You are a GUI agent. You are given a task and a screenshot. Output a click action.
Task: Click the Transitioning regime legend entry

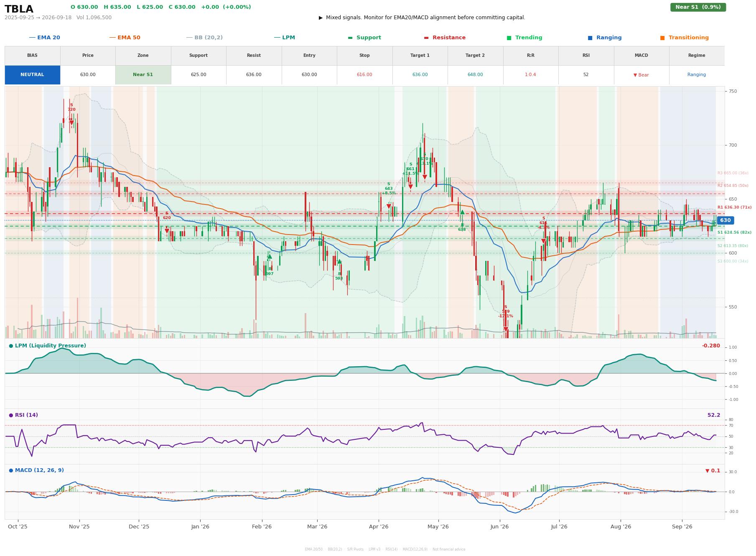tap(684, 38)
